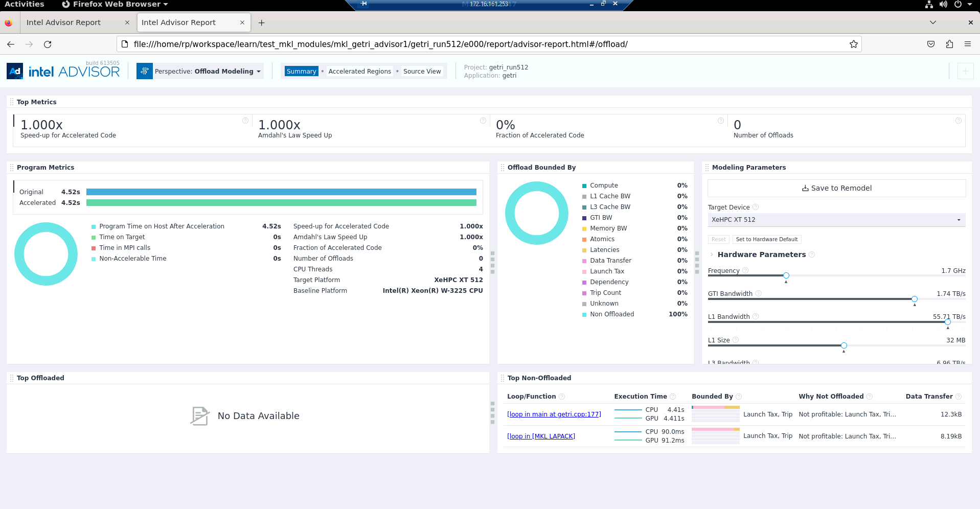Image resolution: width=980 pixels, height=509 pixels.
Task: Click the help icon beside Target Device
Action: point(756,207)
